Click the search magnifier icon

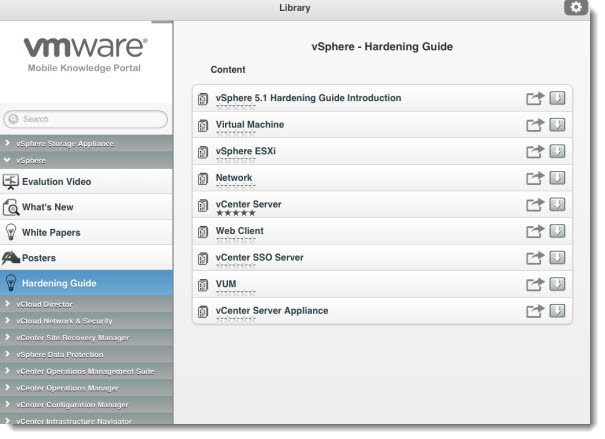(14, 119)
